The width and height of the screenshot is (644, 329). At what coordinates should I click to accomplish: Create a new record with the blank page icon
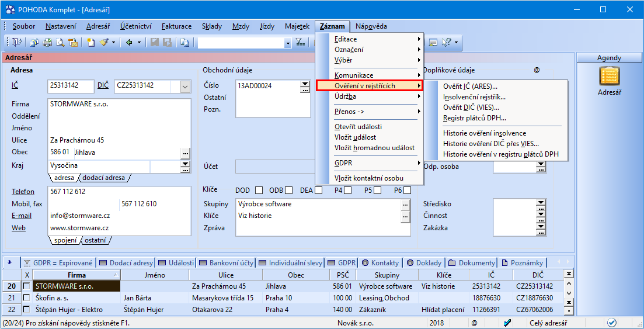pyautogui.click(x=90, y=42)
